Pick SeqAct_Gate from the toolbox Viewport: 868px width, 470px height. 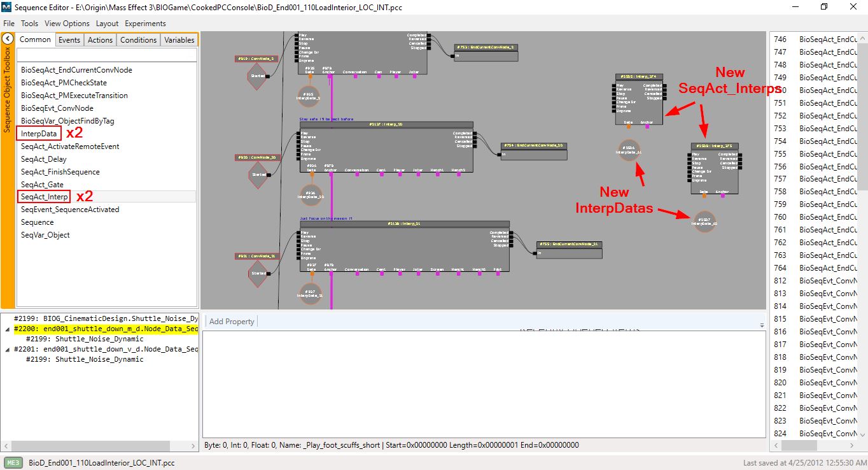[x=41, y=184]
